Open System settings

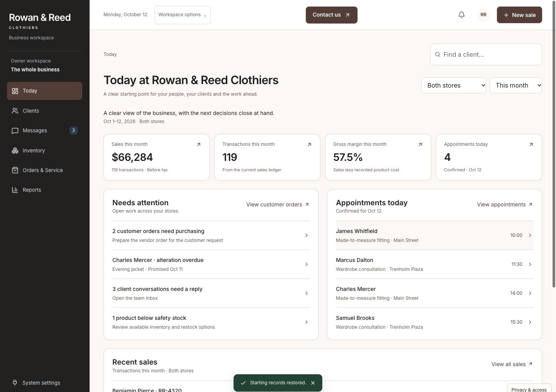pyautogui.click(x=44, y=383)
